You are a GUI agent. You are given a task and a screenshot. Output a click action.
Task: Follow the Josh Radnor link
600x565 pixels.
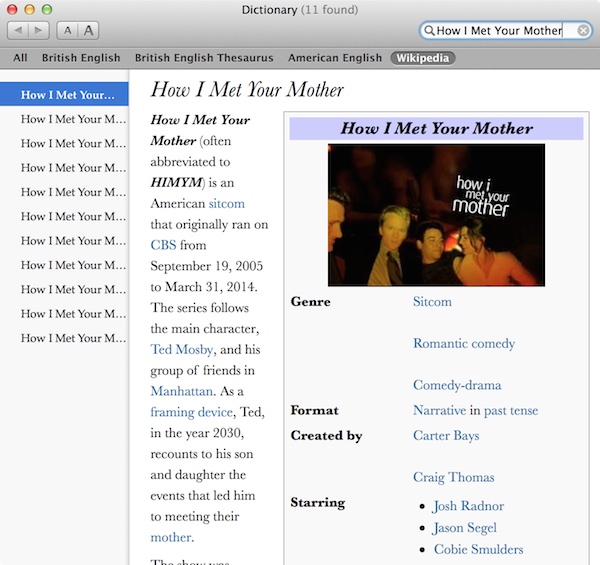[468, 506]
